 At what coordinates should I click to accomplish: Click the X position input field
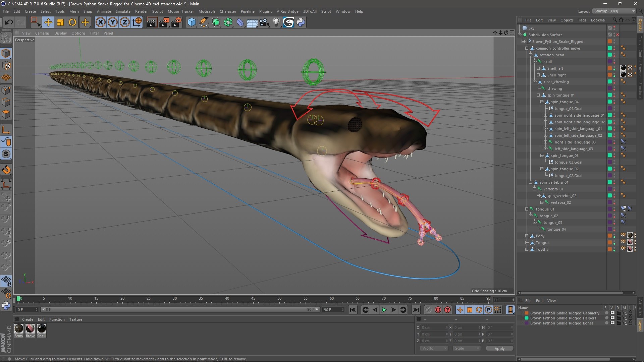coord(434,327)
